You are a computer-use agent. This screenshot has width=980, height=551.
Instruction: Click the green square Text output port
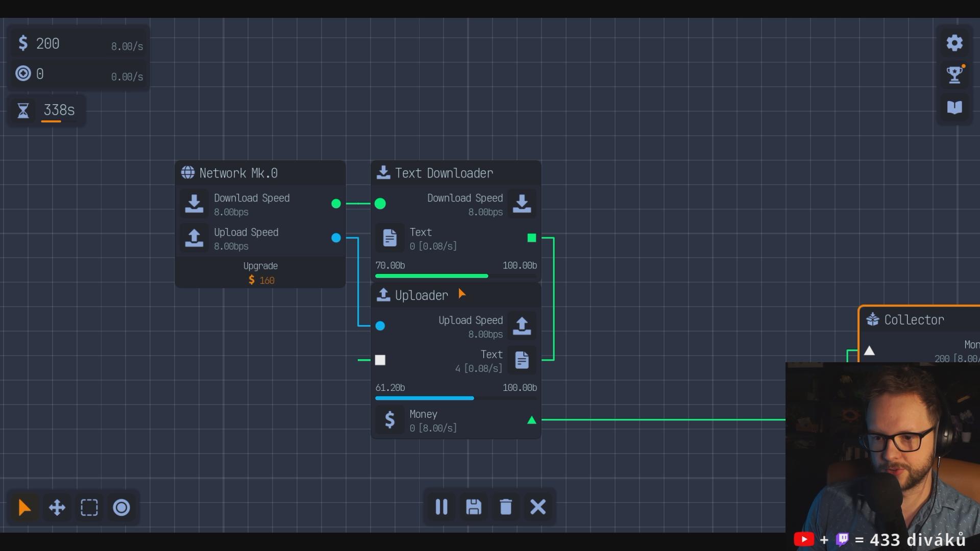click(532, 238)
